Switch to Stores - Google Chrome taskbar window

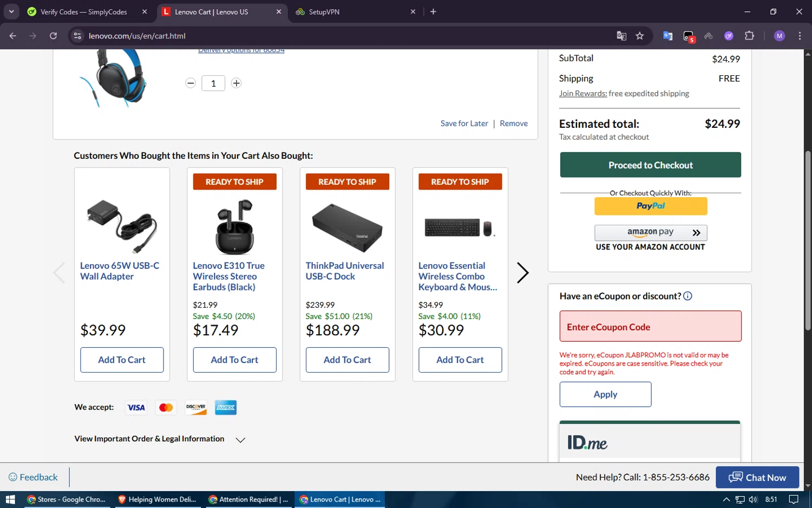[67, 499]
